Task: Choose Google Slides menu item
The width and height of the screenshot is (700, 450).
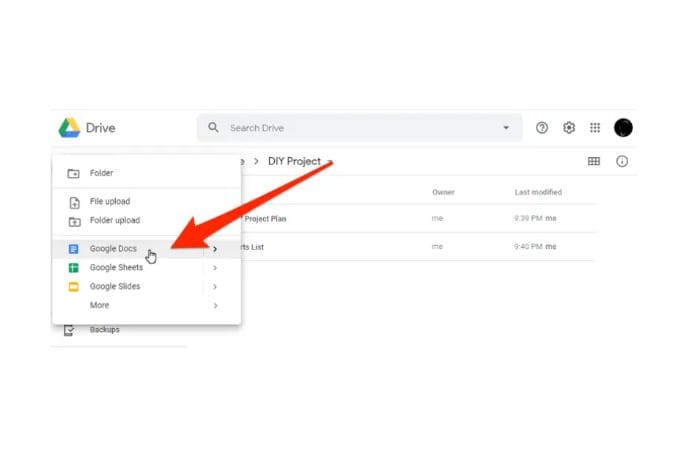Action: (146, 286)
